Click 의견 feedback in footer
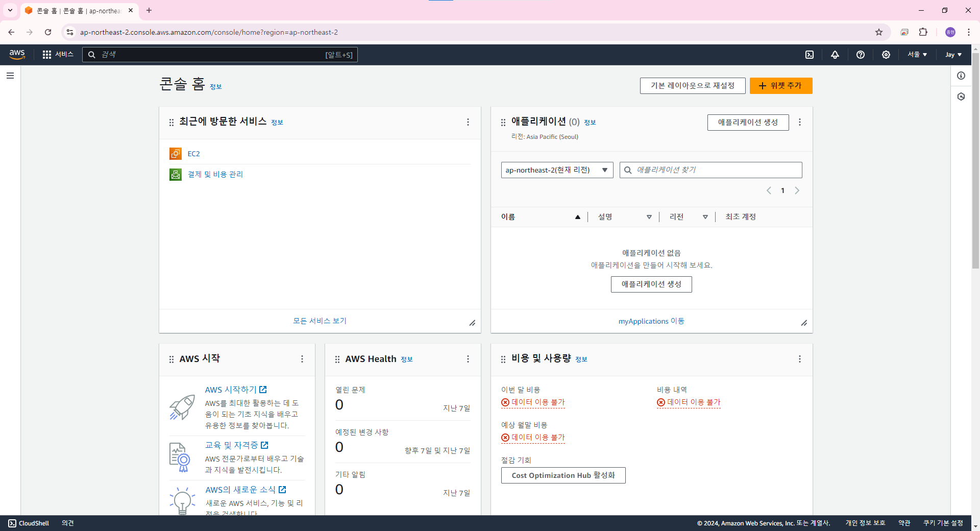 click(68, 523)
